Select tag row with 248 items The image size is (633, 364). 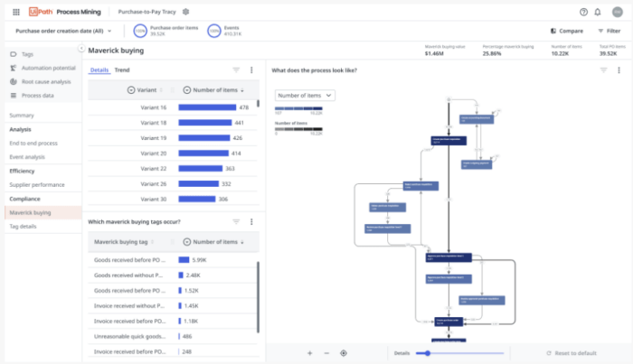pyautogui.click(x=172, y=352)
